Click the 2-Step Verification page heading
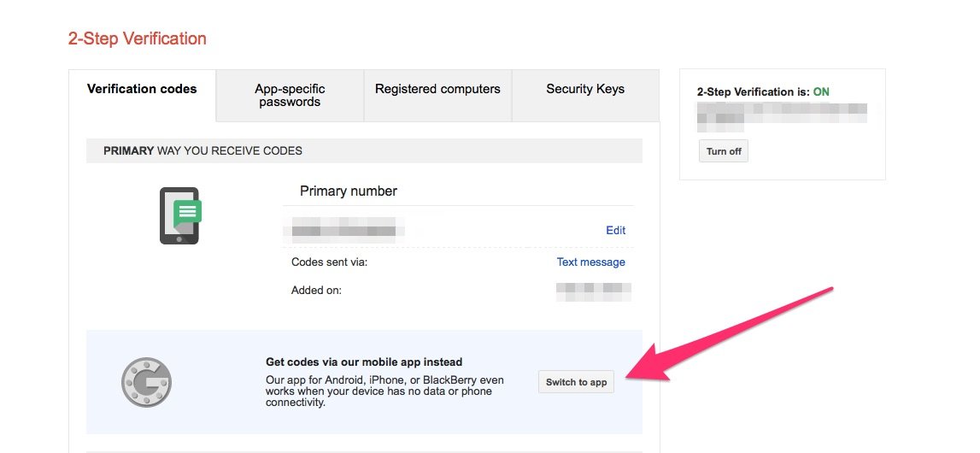Image resolution: width=980 pixels, height=453 pixels. (x=138, y=38)
